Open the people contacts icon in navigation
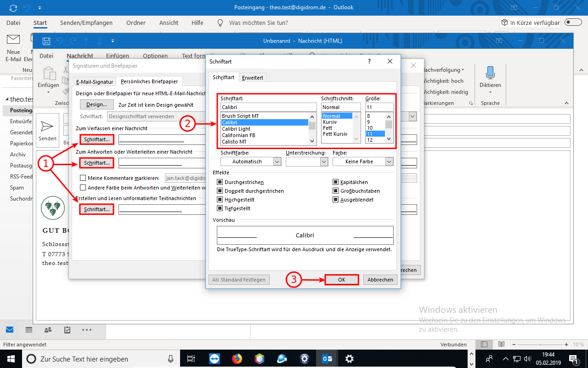The width and height of the screenshot is (588, 368). coord(48,330)
